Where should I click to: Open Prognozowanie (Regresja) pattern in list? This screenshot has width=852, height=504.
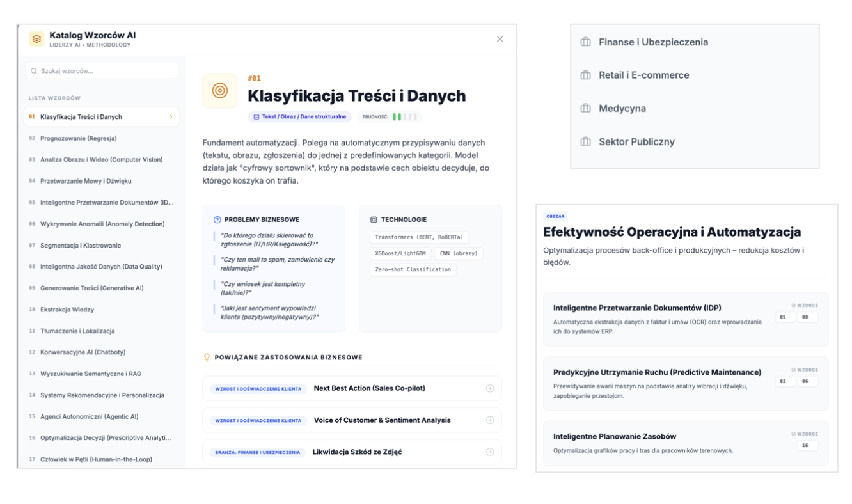tap(78, 138)
